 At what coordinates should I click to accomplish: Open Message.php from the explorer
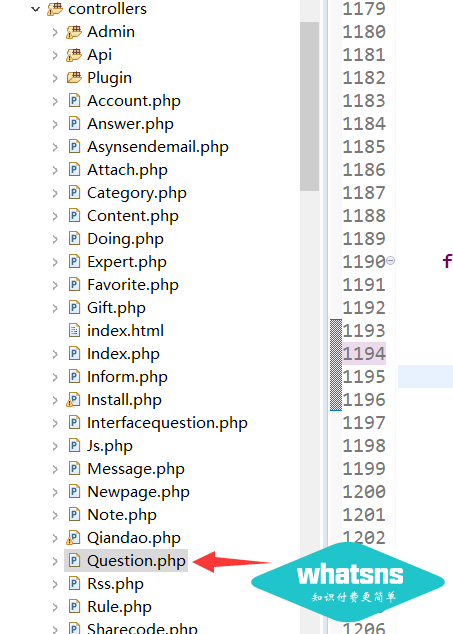click(x=136, y=469)
